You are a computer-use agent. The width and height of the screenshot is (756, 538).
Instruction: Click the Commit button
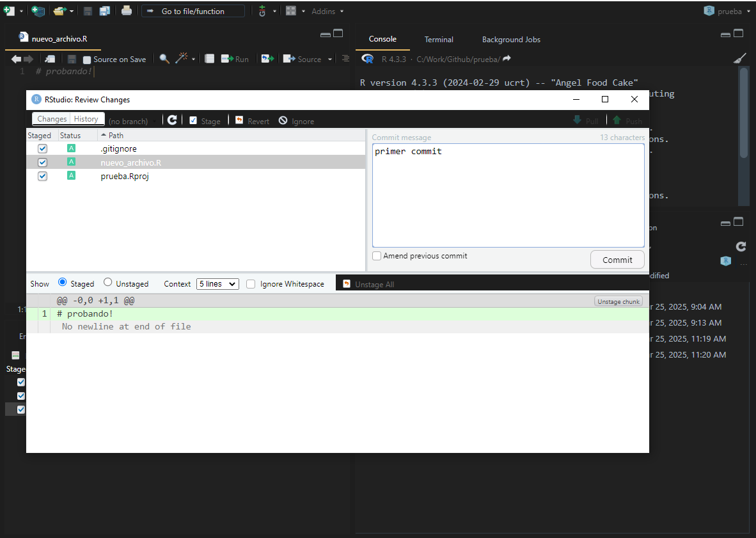(617, 260)
